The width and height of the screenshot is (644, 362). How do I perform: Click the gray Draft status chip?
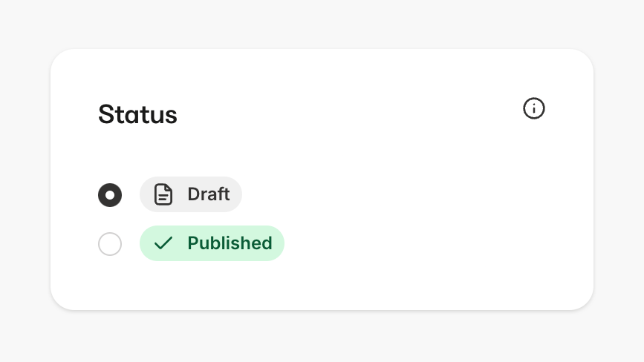point(191,194)
